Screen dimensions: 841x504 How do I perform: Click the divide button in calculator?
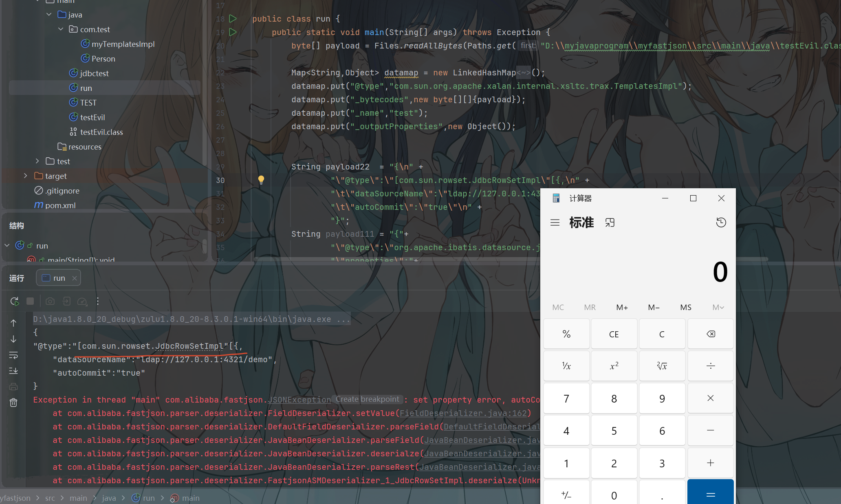pos(711,366)
